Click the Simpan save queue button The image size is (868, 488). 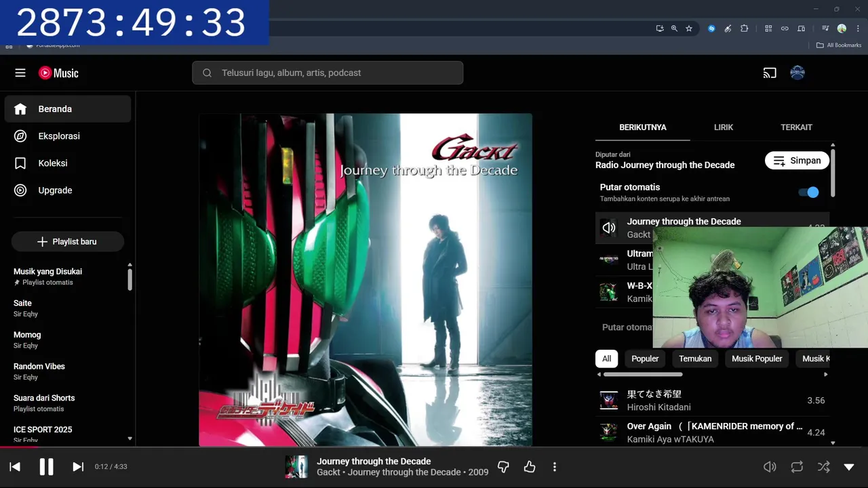tap(797, 161)
